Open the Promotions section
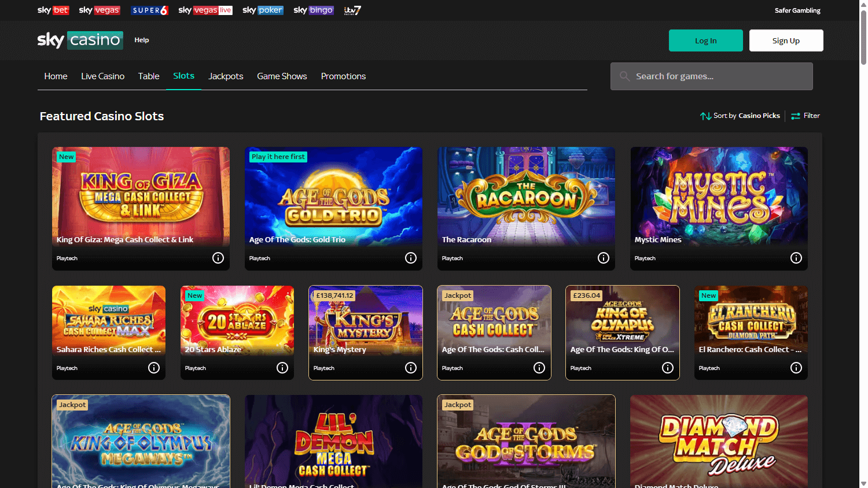Image resolution: width=868 pixels, height=488 pixels. (x=343, y=76)
